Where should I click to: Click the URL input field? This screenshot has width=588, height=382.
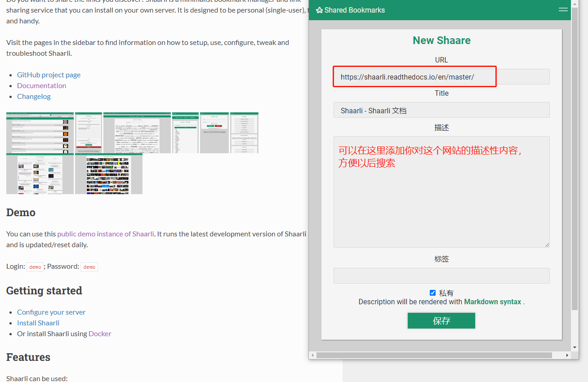click(x=441, y=77)
